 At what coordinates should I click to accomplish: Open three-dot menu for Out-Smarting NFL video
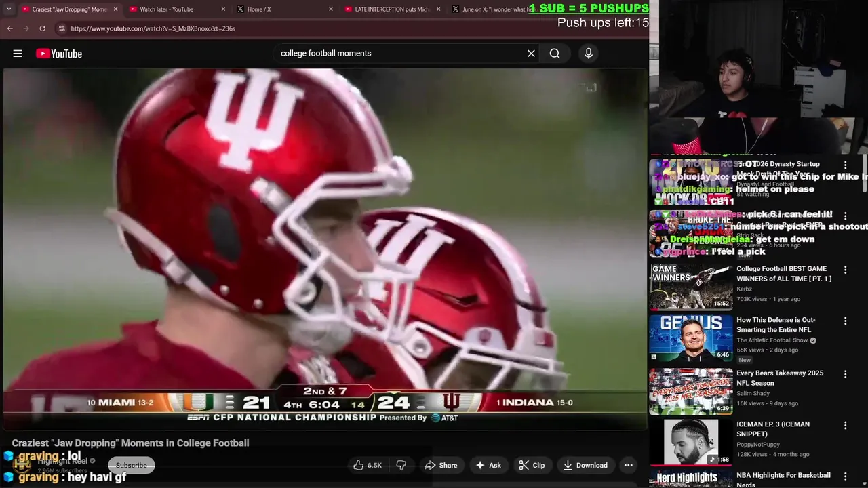pos(845,321)
